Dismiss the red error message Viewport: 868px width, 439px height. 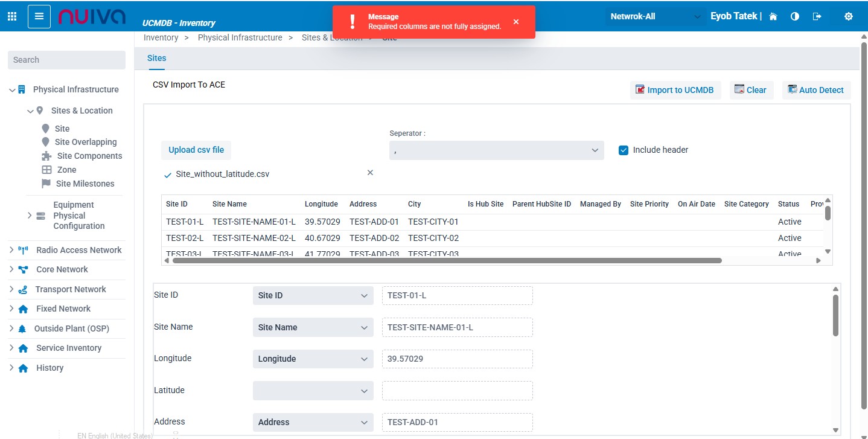[x=516, y=22]
